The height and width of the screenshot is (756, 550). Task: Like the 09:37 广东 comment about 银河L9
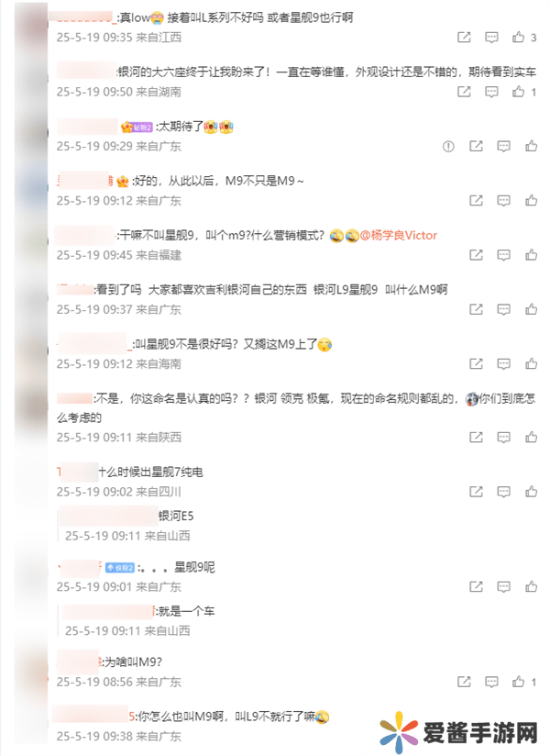(x=532, y=308)
